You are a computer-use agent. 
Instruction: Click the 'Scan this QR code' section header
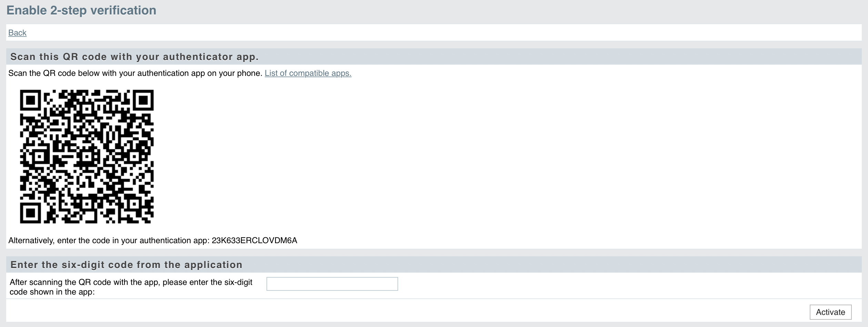click(134, 57)
